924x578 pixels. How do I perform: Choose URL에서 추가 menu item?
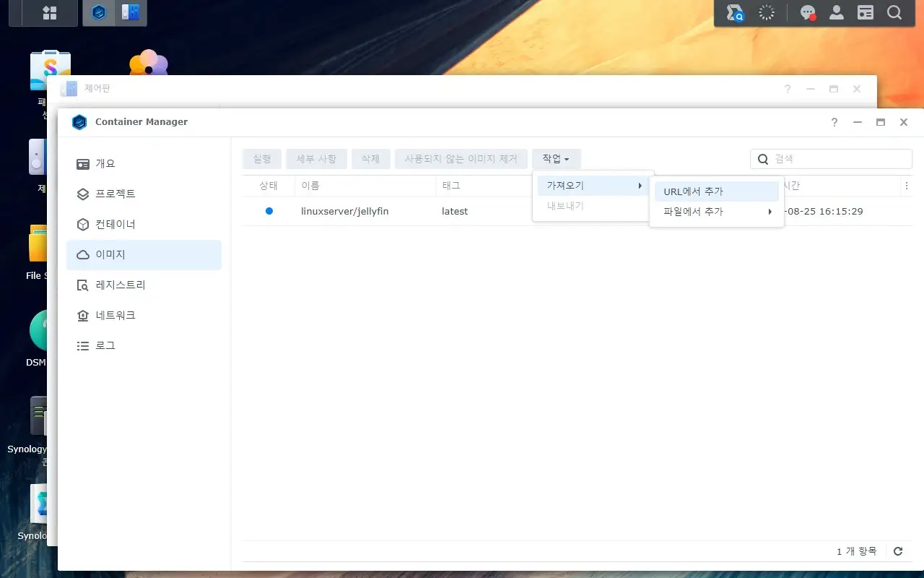coord(716,191)
